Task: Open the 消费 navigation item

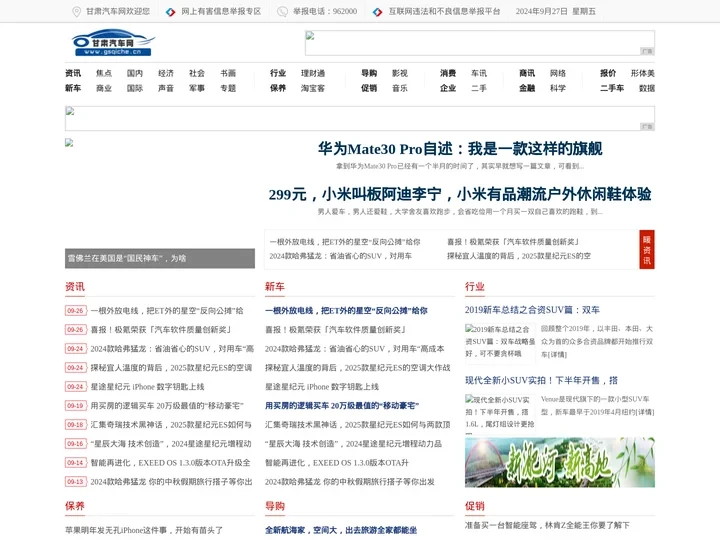Action: [x=448, y=73]
